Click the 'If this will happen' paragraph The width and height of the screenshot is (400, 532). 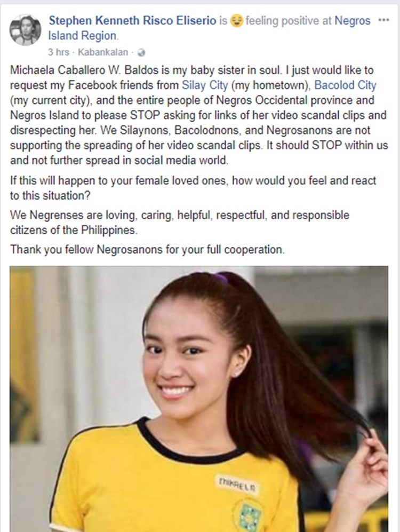(193, 188)
